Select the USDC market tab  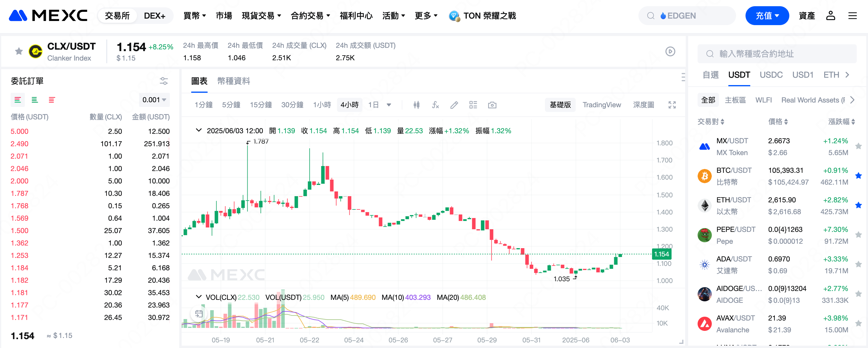pyautogui.click(x=771, y=75)
